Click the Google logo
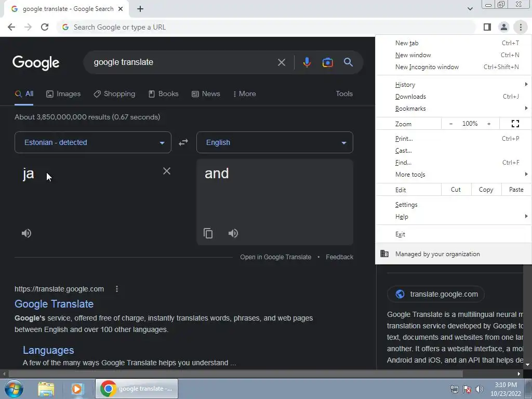This screenshot has width=532, height=399. click(x=36, y=63)
